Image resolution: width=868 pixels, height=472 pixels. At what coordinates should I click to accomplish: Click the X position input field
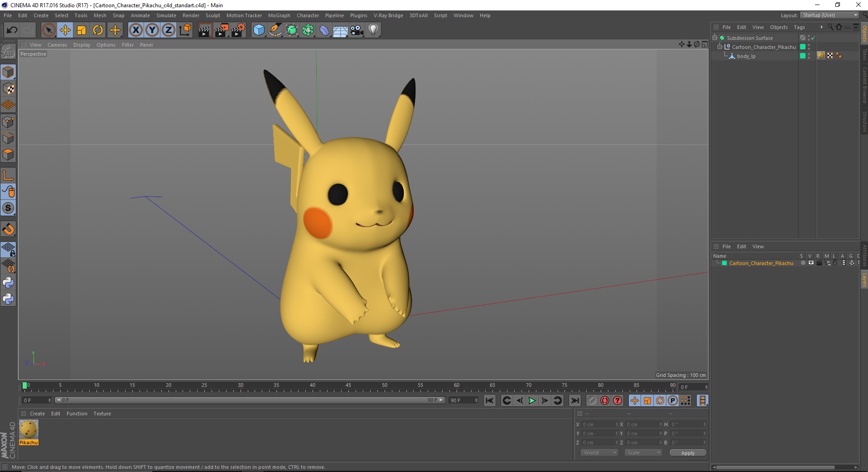pyautogui.click(x=599, y=424)
